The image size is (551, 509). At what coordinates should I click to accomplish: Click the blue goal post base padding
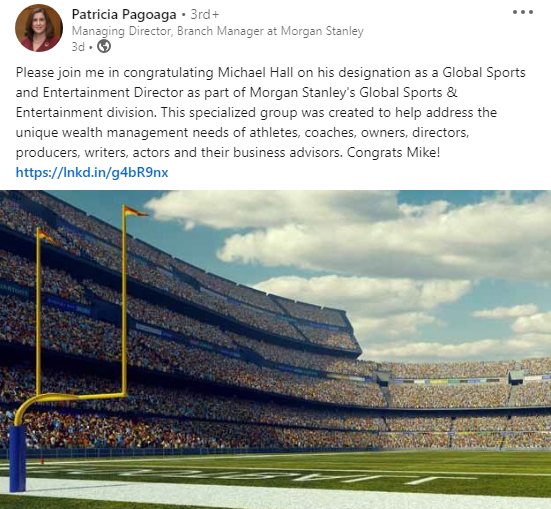17,458
